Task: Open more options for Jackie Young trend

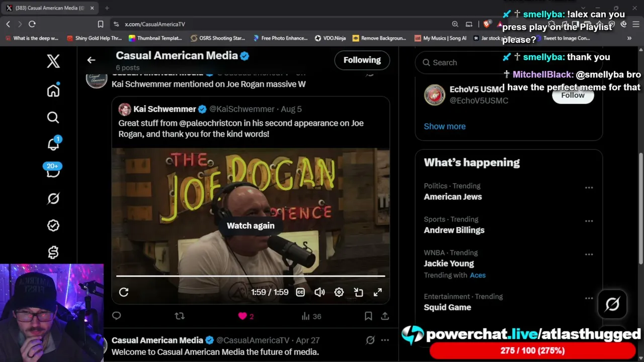Action: pos(589,254)
